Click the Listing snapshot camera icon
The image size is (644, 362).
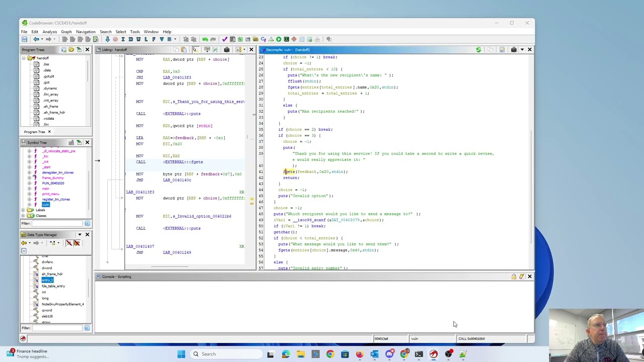click(x=226, y=50)
